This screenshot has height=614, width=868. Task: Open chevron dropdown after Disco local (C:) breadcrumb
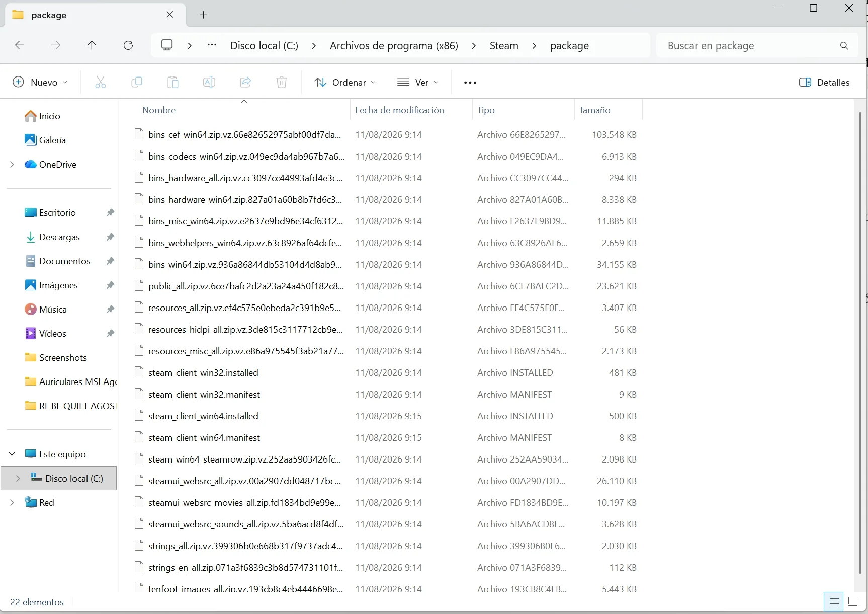pos(314,46)
